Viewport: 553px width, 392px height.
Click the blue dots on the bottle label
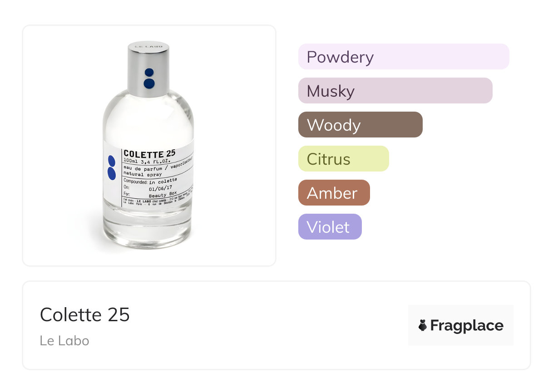pos(112,167)
